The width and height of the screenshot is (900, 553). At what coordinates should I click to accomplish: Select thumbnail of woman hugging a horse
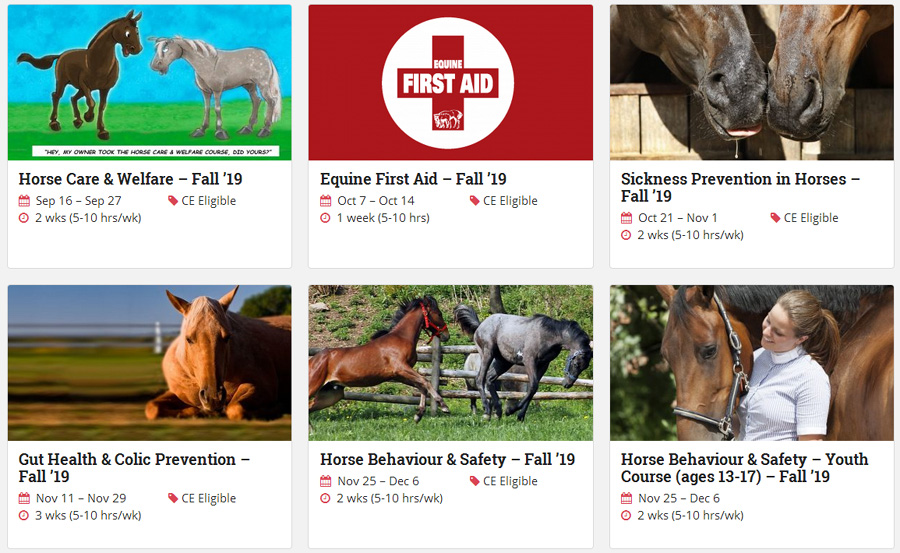coord(752,363)
